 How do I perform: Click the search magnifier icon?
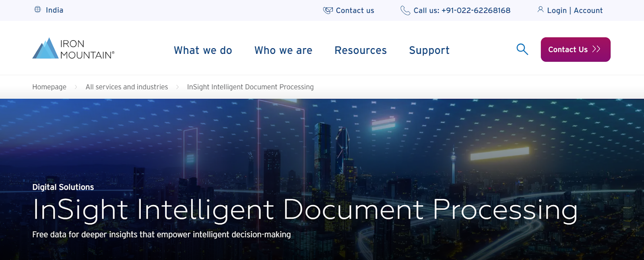click(522, 49)
